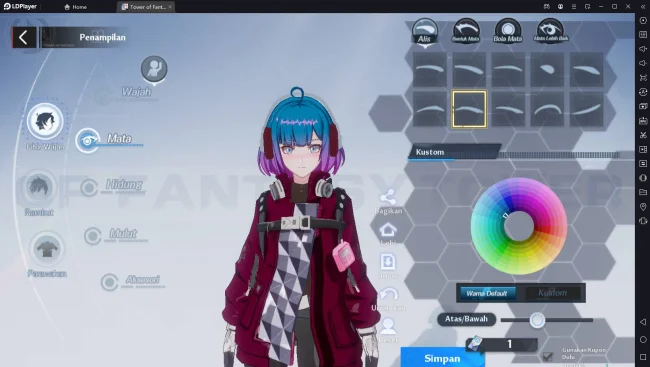Click the Atas/Bawah slider handle
This screenshot has width=650, height=367.
coord(537,320)
